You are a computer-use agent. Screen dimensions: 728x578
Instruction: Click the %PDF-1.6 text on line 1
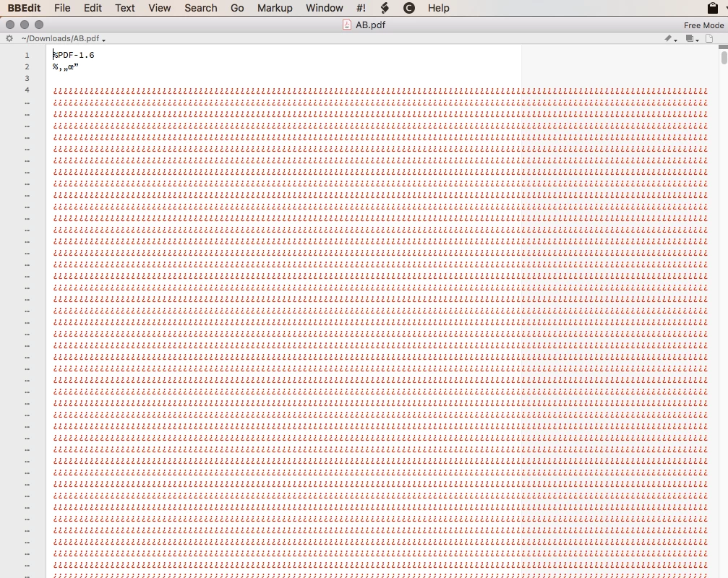pos(74,55)
